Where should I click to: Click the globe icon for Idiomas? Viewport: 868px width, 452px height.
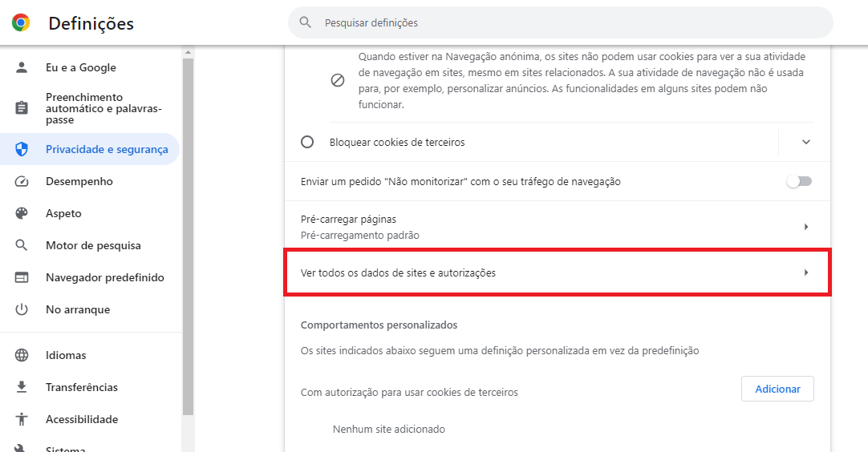22,355
